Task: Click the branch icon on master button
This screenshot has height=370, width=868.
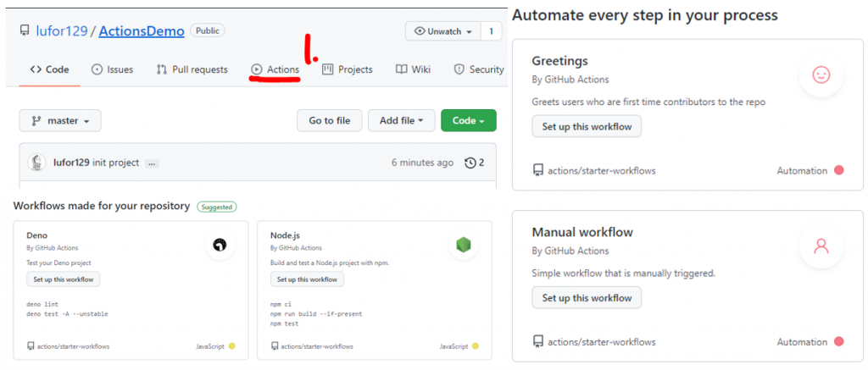Action: click(36, 120)
